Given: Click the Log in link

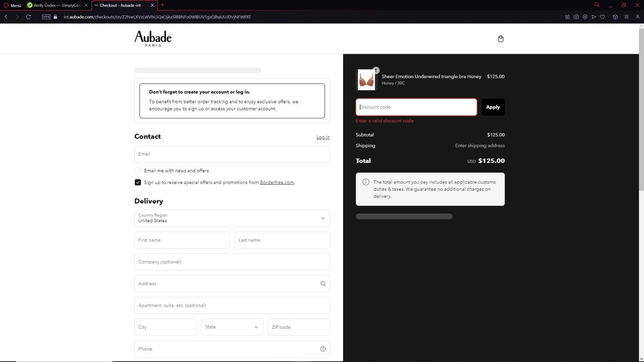Looking at the screenshot, I should (x=323, y=137).
